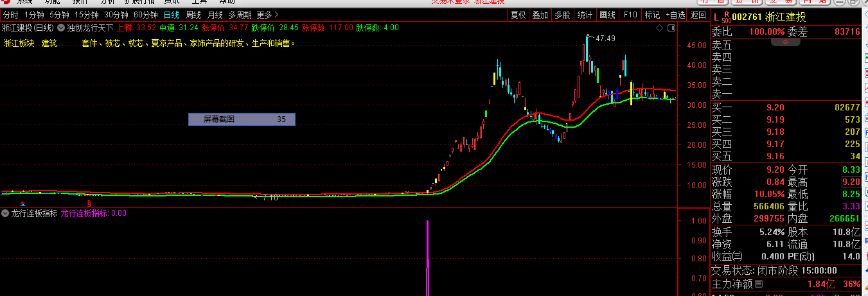Viewport: 868px width, 296px height.
Task: Select the second bid row at 9.19
Action: [x=786, y=119]
